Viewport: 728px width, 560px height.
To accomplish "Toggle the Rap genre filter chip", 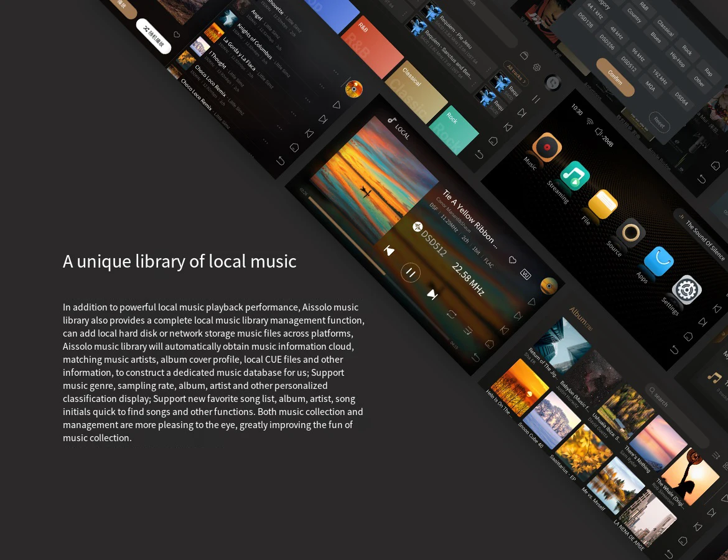I will 708,72.
